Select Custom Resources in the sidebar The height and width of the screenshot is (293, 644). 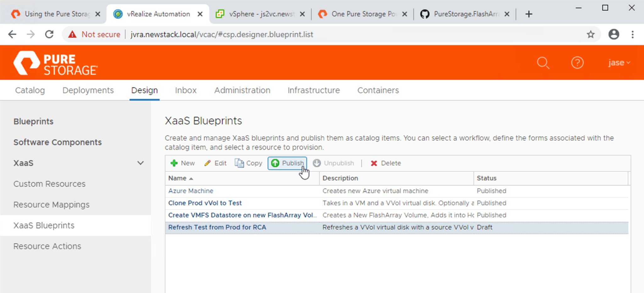pos(49,184)
